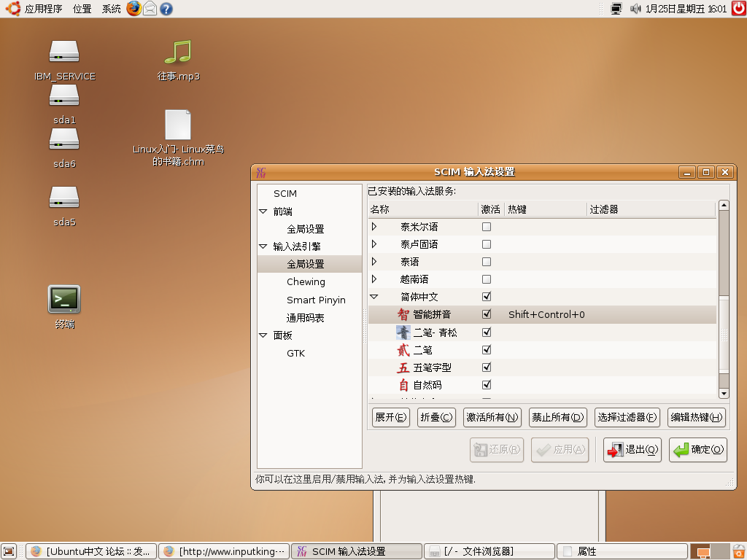This screenshot has height=560, width=747.
Task: Click the 禁止所有(D) button
Action: [558, 418]
